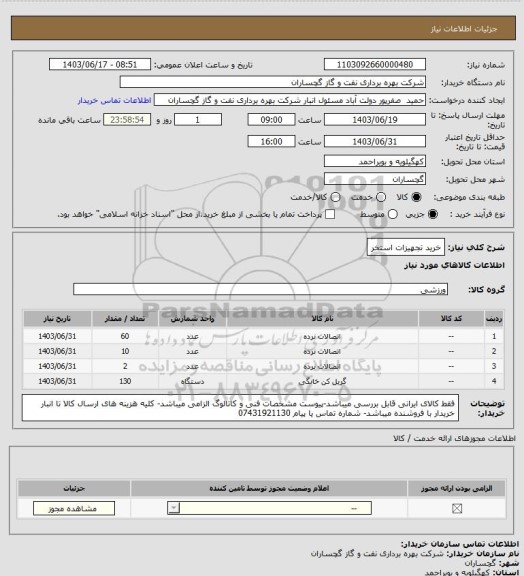Select the خدمت radio button
The height and width of the screenshot is (576, 524).
point(381,197)
